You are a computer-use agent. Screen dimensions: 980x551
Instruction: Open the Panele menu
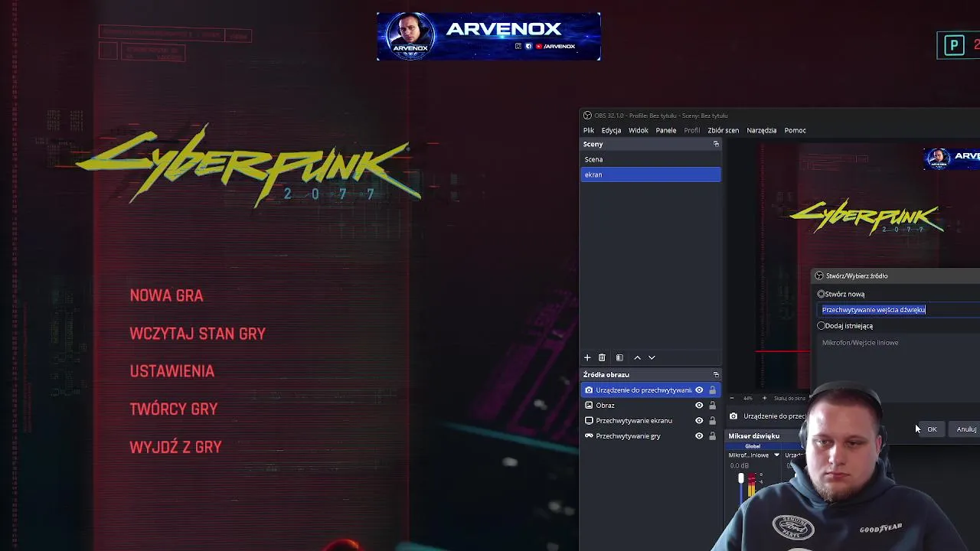[x=666, y=130]
